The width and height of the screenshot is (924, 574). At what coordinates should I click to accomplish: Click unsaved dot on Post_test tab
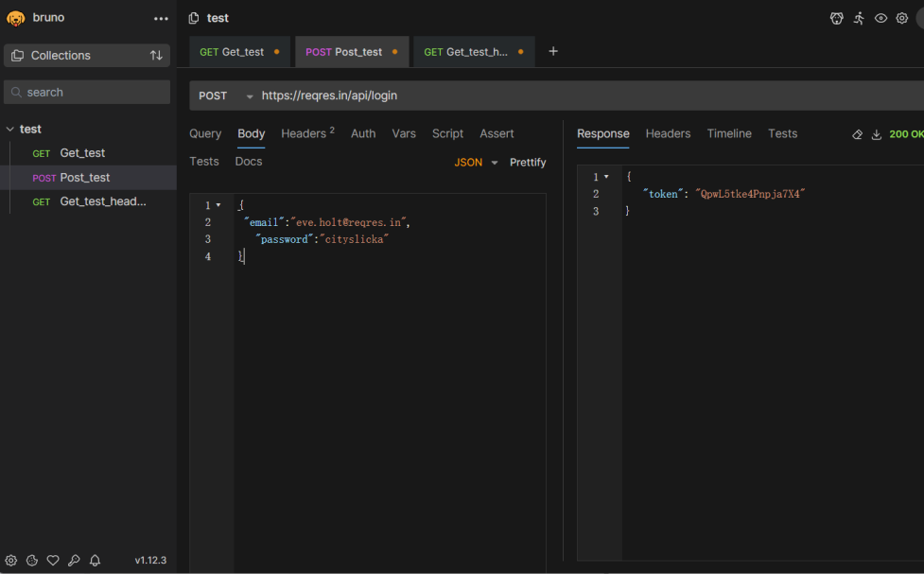pos(394,52)
